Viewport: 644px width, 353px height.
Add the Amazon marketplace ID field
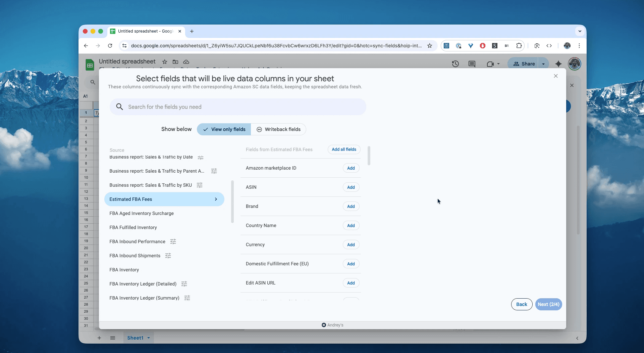tap(351, 168)
